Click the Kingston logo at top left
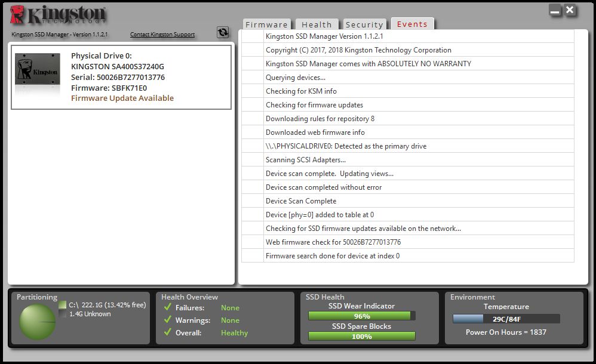 [58, 15]
